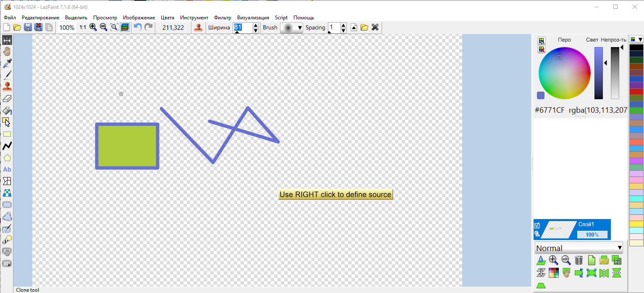Screen dimensions: 644x293
Task: Expand the palette options with its arrow
Action: [x=640, y=39]
